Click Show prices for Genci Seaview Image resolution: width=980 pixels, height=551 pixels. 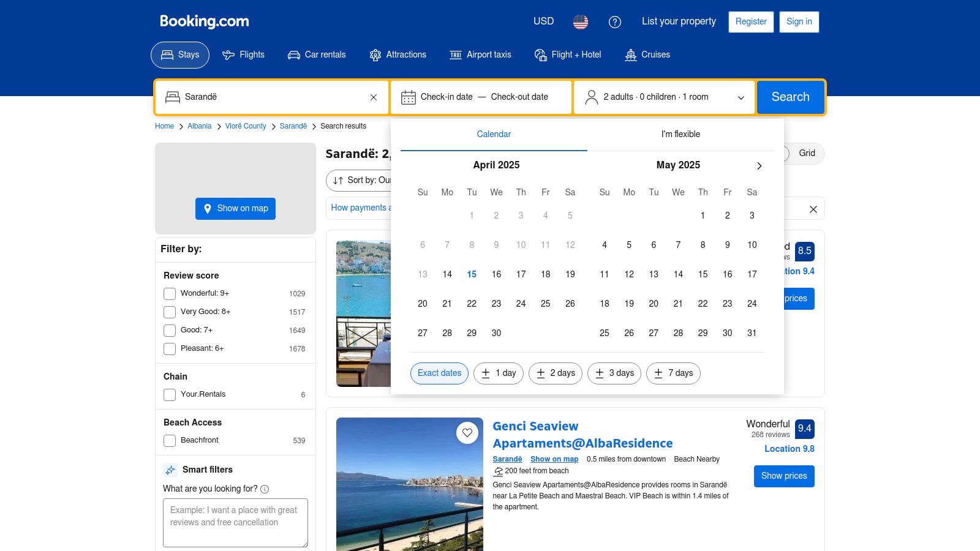point(784,476)
